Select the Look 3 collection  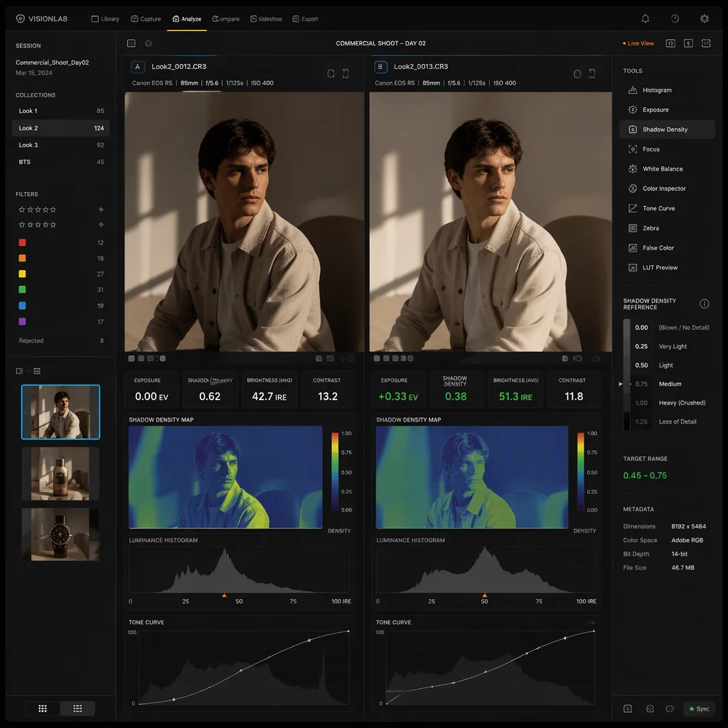click(61, 145)
